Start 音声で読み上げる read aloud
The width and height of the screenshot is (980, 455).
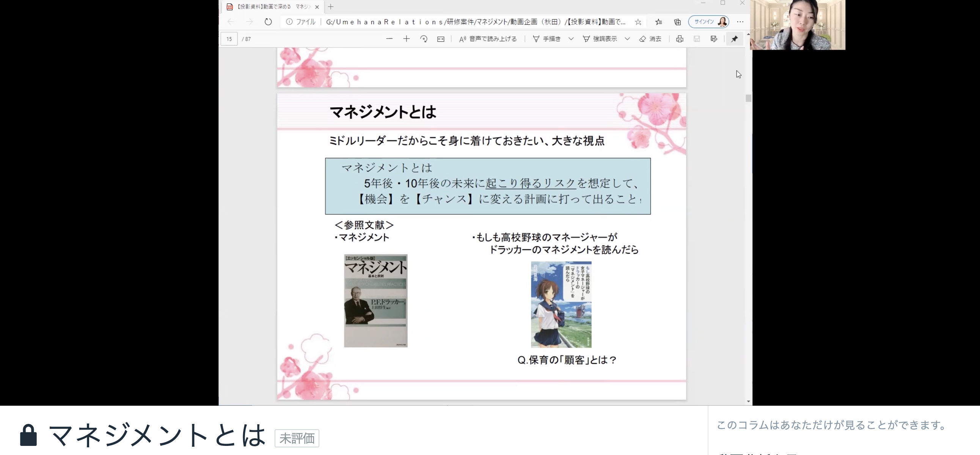point(488,39)
